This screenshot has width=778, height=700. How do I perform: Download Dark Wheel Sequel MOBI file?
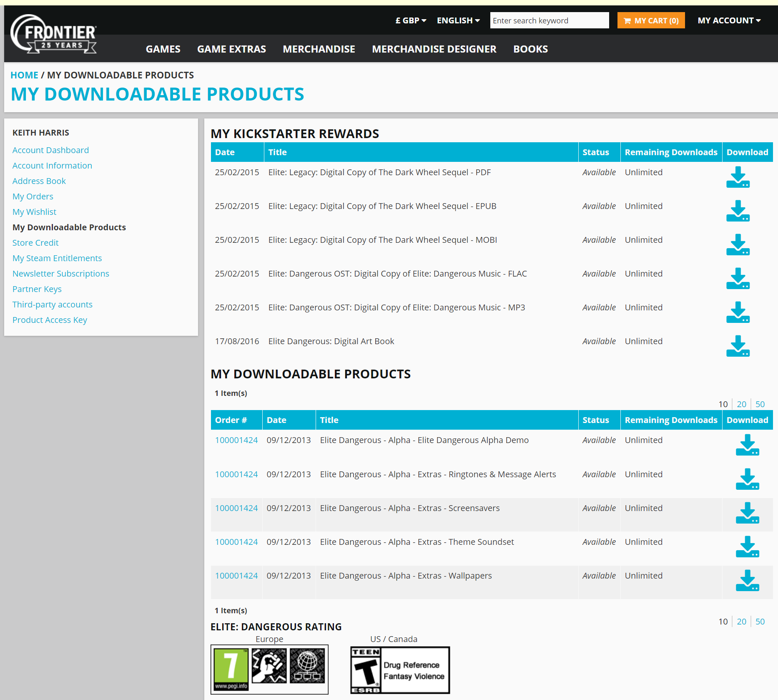click(x=738, y=244)
